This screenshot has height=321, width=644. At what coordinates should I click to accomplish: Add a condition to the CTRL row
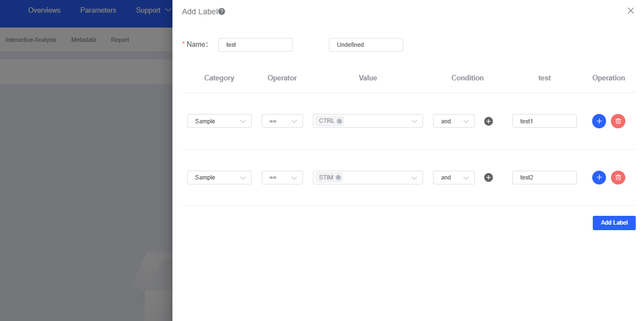point(488,121)
